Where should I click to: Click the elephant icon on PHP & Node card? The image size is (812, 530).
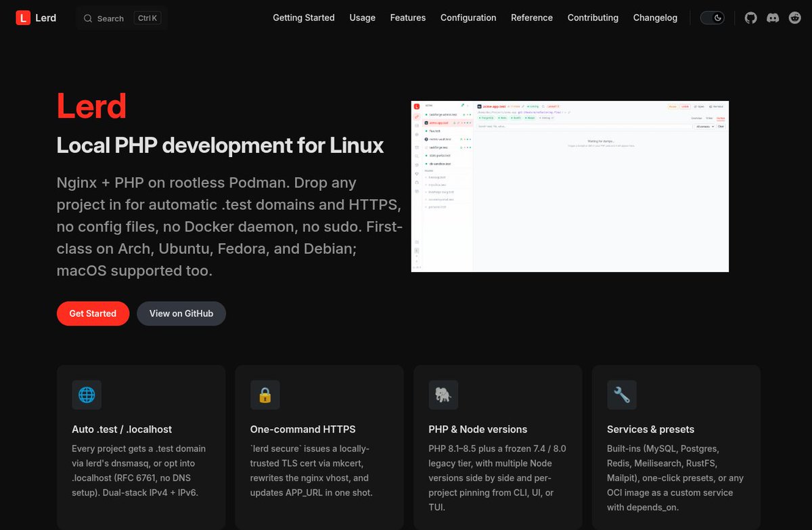443,395
